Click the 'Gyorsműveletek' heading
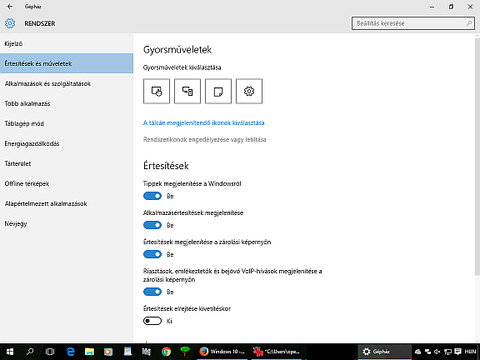This screenshot has width=480, height=360. [177, 50]
